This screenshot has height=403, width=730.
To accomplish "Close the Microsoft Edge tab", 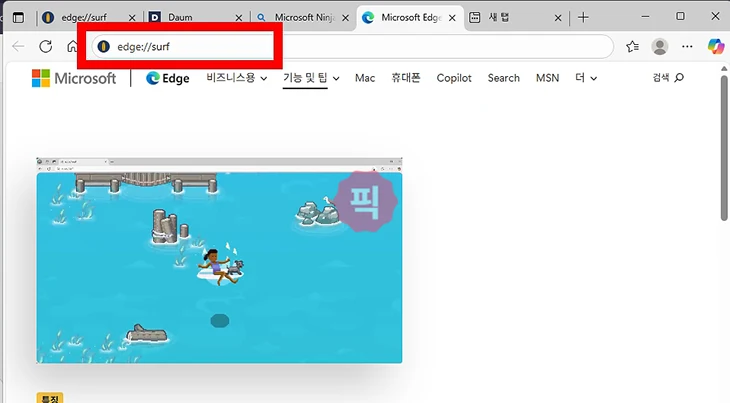I will click(452, 18).
